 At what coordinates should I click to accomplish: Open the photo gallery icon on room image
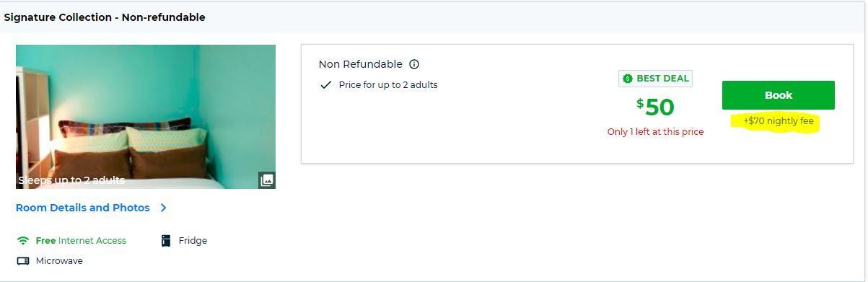pos(267,180)
